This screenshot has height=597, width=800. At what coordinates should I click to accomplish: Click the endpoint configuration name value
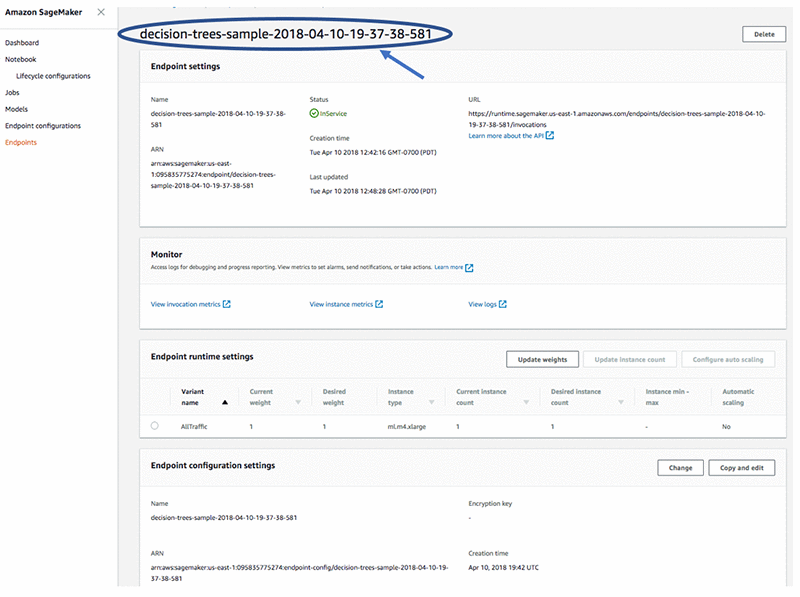(223, 517)
